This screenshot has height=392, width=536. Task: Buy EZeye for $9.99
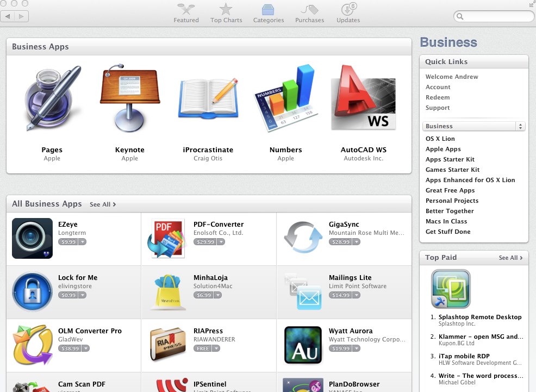tap(68, 241)
